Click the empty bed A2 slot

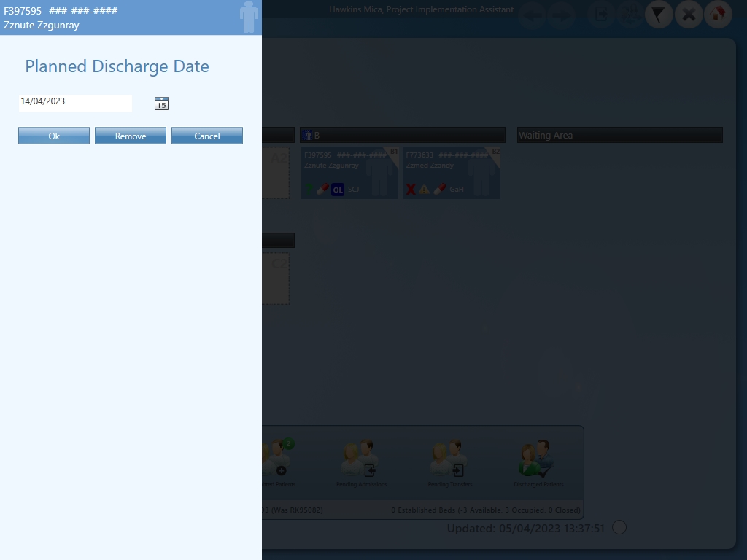coord(276,172)
